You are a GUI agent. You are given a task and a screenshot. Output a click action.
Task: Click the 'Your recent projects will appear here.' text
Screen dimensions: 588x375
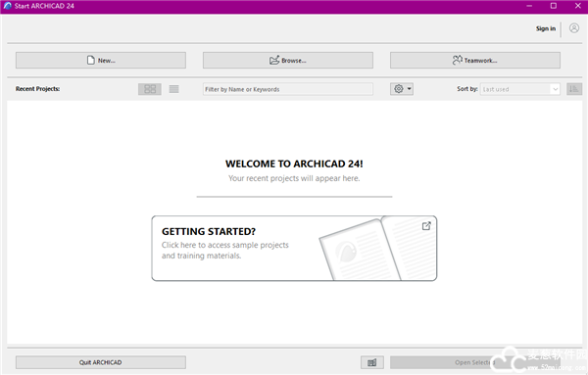pos(294,178)
